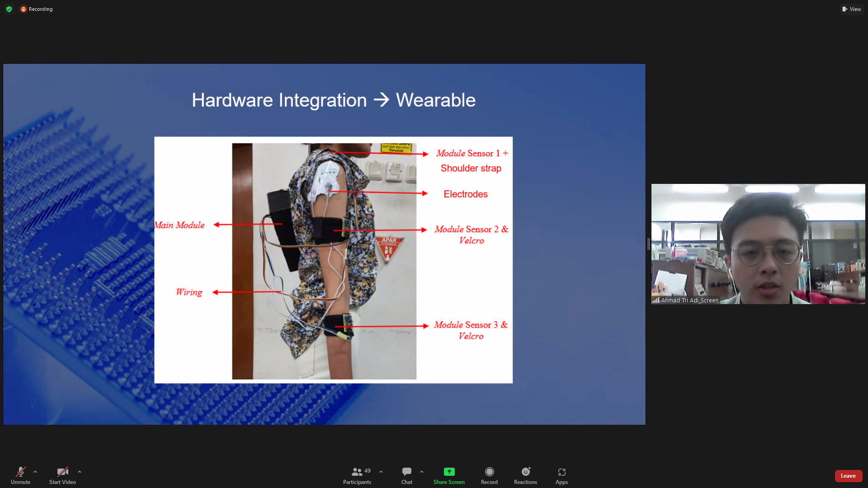Click the divider handle beside shared screen

(x=649, y=244)
